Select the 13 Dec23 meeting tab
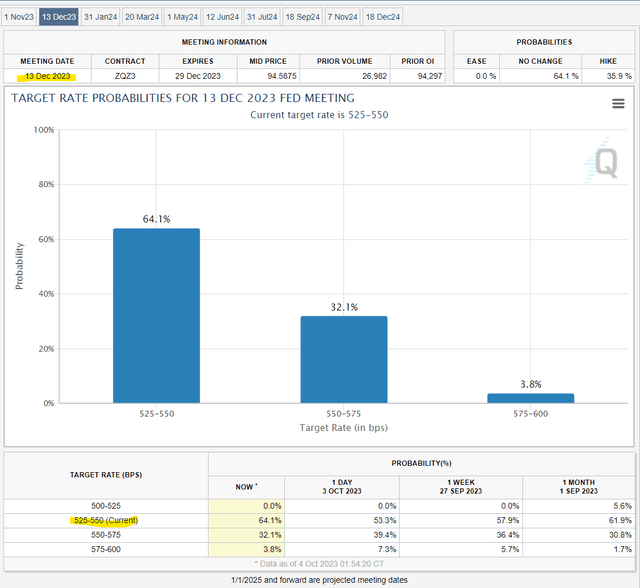 59,17
